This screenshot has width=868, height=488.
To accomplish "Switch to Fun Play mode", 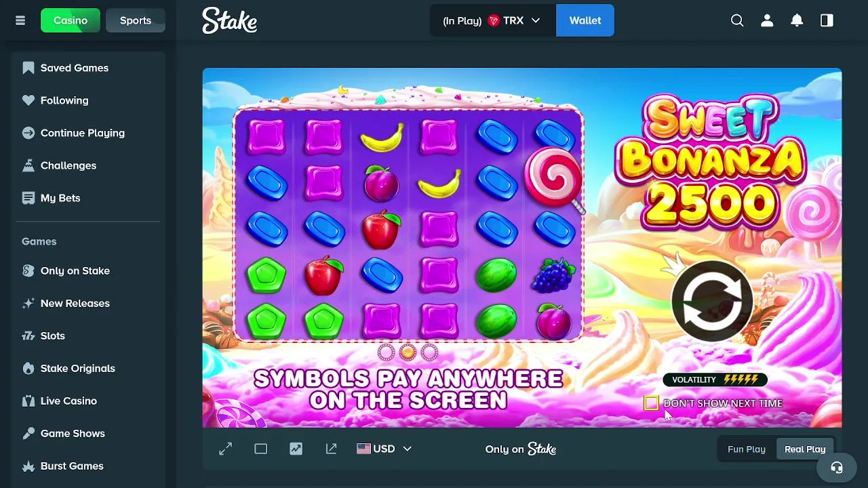I will [x=747, y=449].
